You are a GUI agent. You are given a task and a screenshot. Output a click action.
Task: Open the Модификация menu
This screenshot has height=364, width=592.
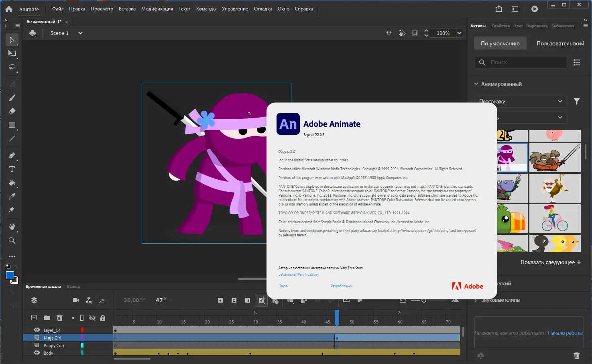pyautogui.click(x=157, y=9)
